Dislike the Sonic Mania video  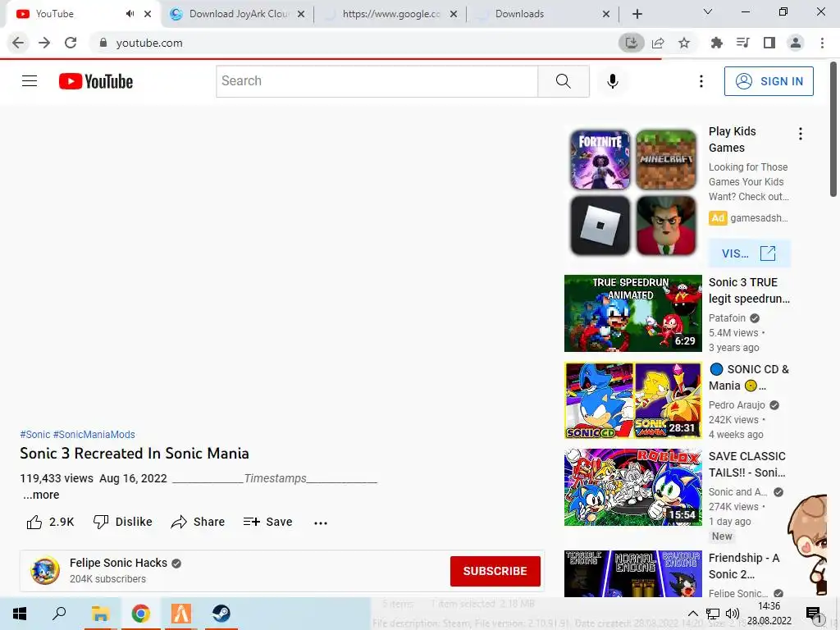coord(123,522)
